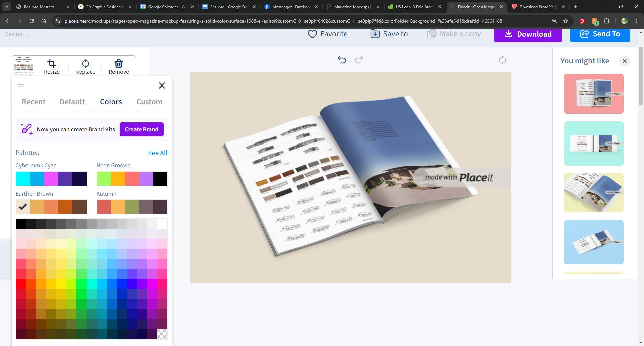Open the tab search dropdown arrow

coord(6,7)
